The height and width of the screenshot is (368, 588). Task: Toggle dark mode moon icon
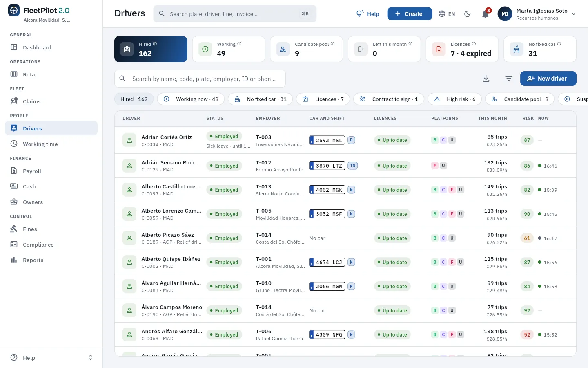coord(468,14)
